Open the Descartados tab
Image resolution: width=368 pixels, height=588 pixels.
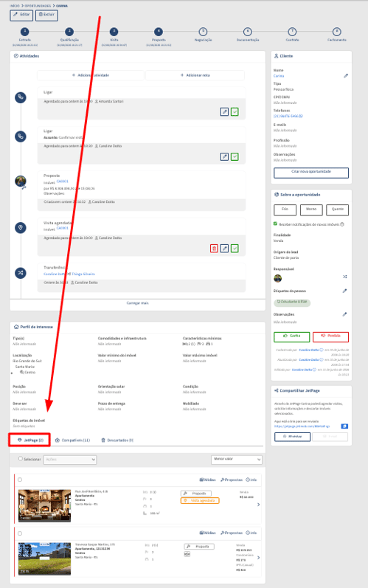pos(117,440)
